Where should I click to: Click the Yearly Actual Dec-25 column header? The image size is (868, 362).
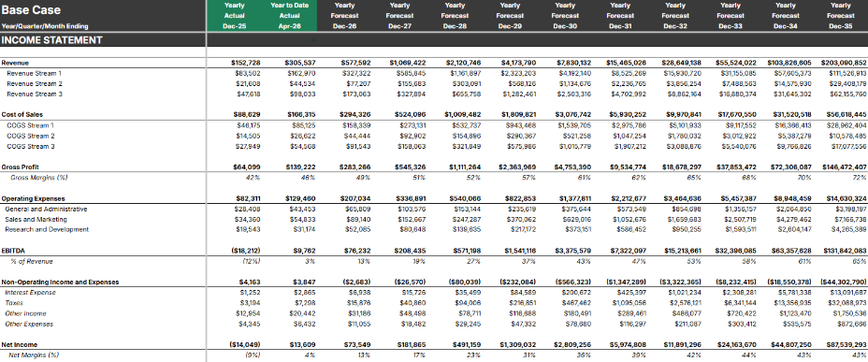234,16
